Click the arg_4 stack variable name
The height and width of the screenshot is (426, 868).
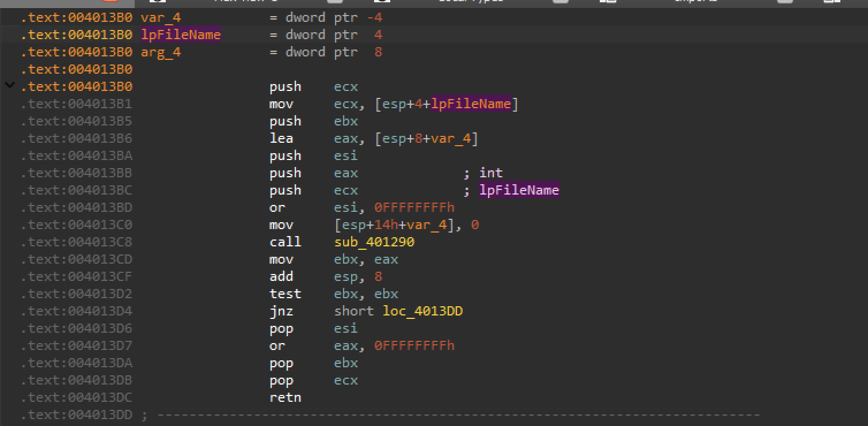[x=161, y=52]
